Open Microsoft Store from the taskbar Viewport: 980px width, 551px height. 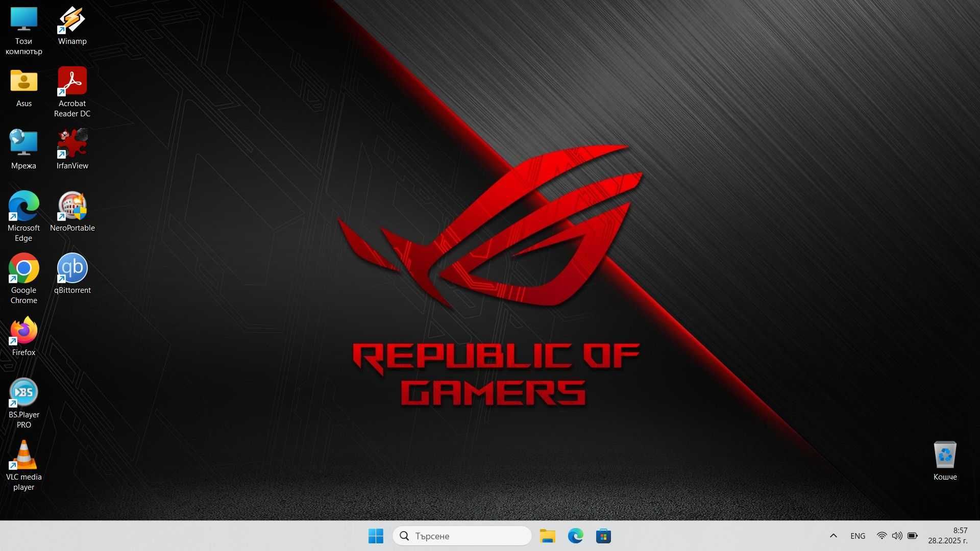pyautogui.click(x=603, y=536)
